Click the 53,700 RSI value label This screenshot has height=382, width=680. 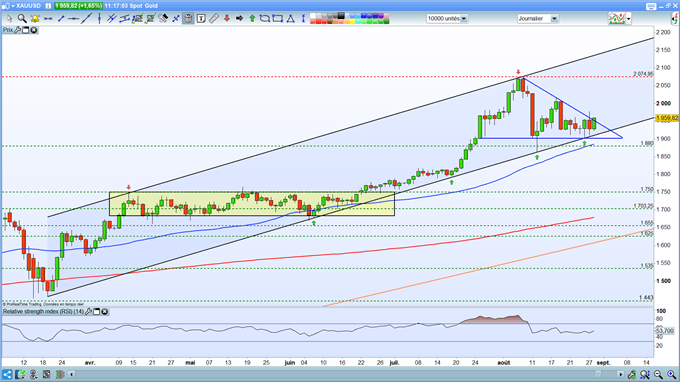666,331
